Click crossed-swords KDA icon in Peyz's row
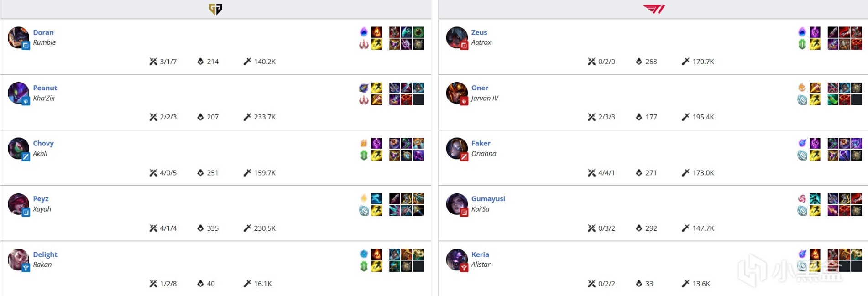Image resolution: width=868 pixels, height=296 pixels. (x=153, y=228)
